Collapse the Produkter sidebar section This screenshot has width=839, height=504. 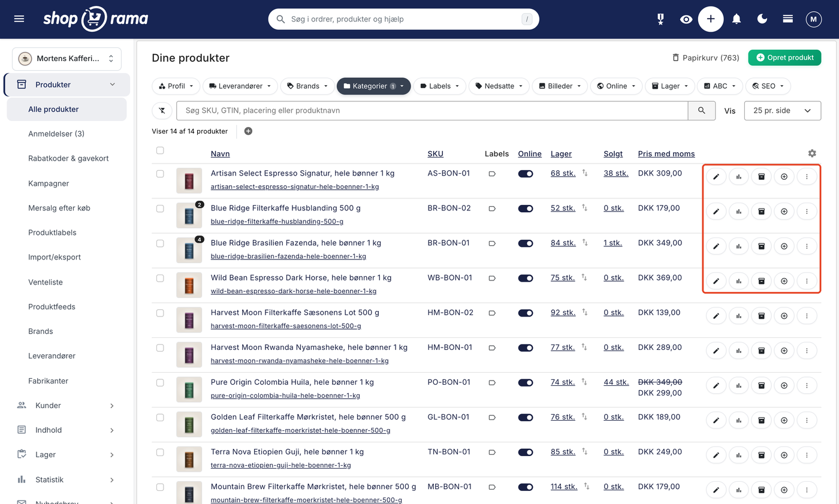pos(67,84)
